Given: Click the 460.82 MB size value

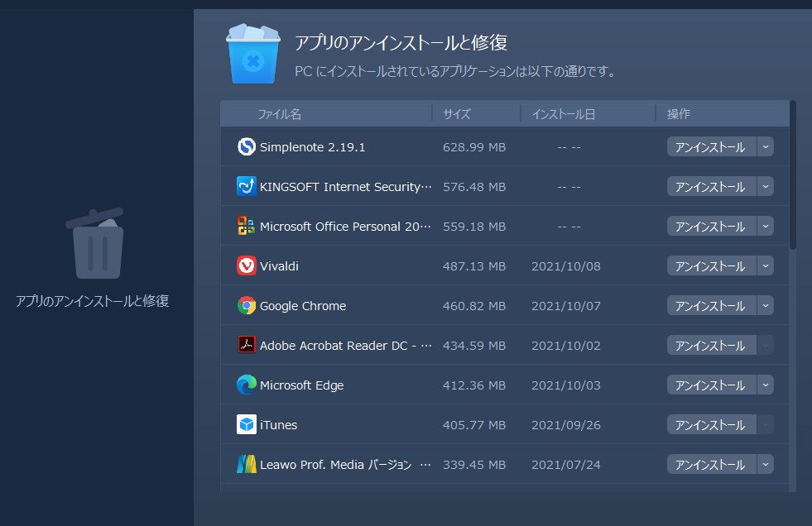Looking at the screenshot, I should click(473, 306).
